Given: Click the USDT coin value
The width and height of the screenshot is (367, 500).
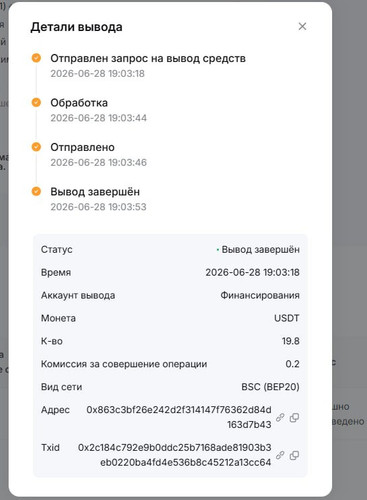Looking at the screenshot, I should [287, 318].
